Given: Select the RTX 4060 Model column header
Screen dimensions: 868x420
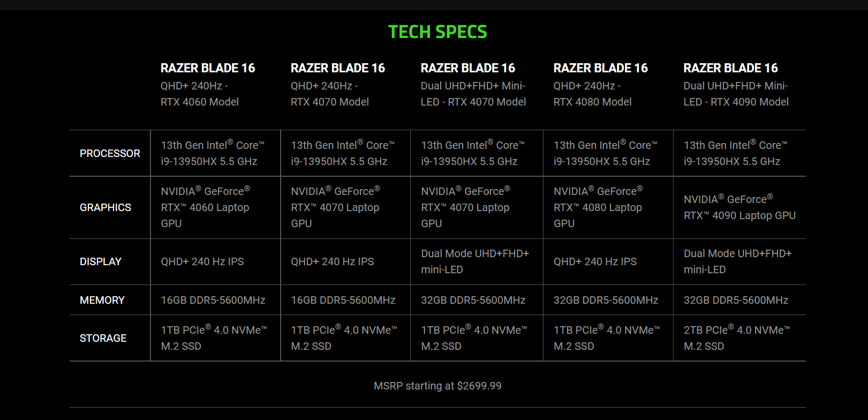Looking at the screenshot, I should click(208, 85).
